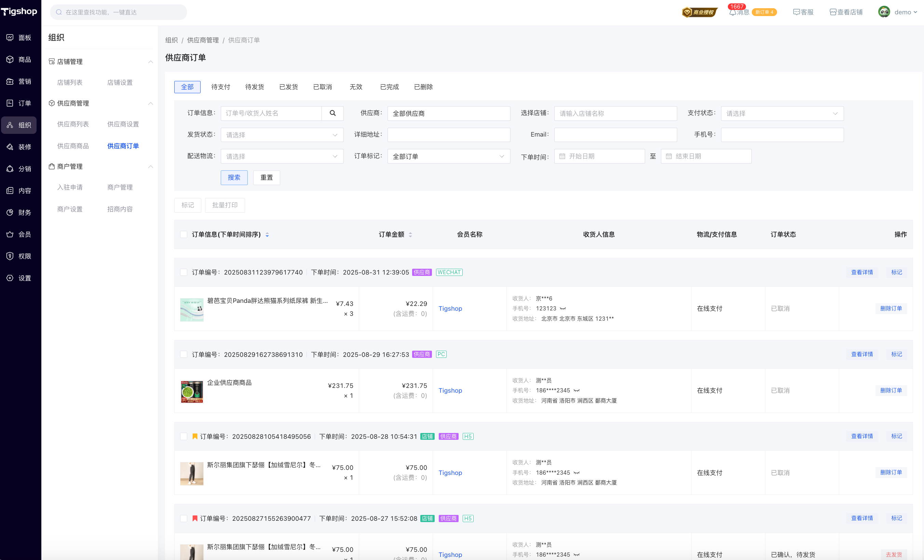
Task: Open the 支付状态 dropdown
Action: pyautogui.click(x=782, y=114)
